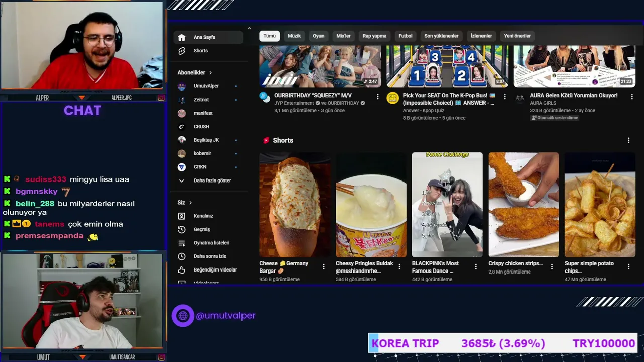Open kobemir channel avatar in subscriptions

click(x=182, y=153)
